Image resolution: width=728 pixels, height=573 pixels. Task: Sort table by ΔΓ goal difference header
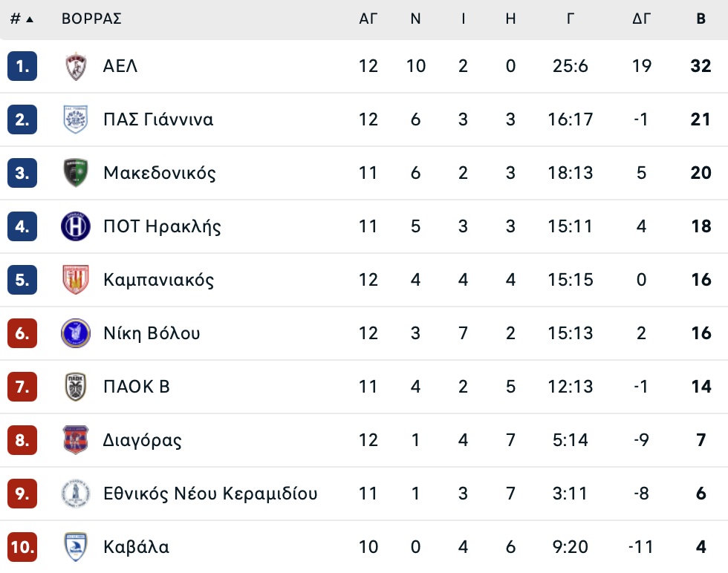click(641, 19)
